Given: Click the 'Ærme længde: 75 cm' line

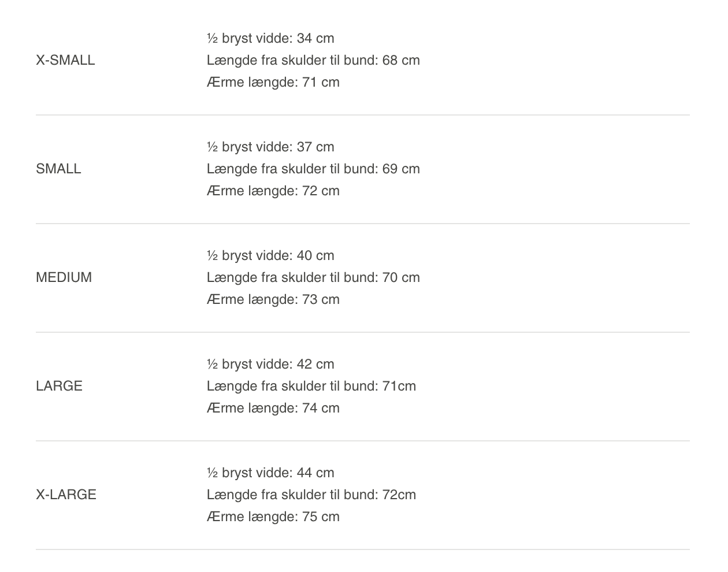Looking at the screenshot, I should click(273, 517).
